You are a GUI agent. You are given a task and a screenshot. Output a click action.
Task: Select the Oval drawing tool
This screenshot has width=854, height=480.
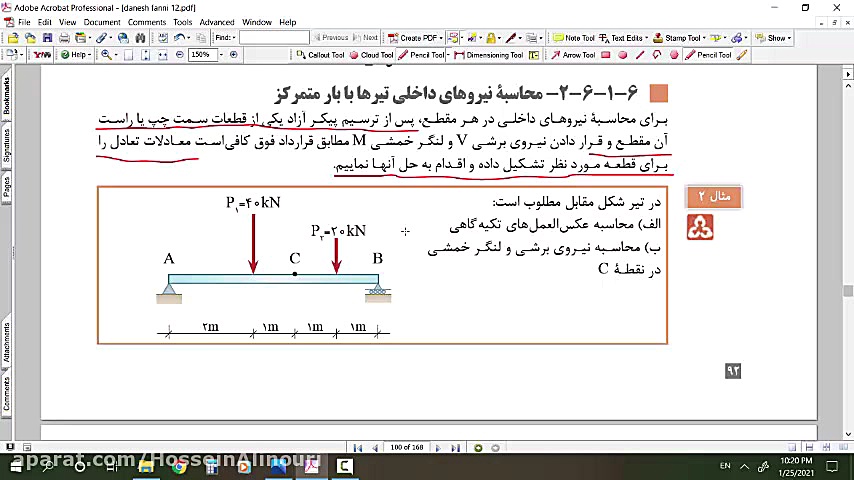[x=623, y=55]
